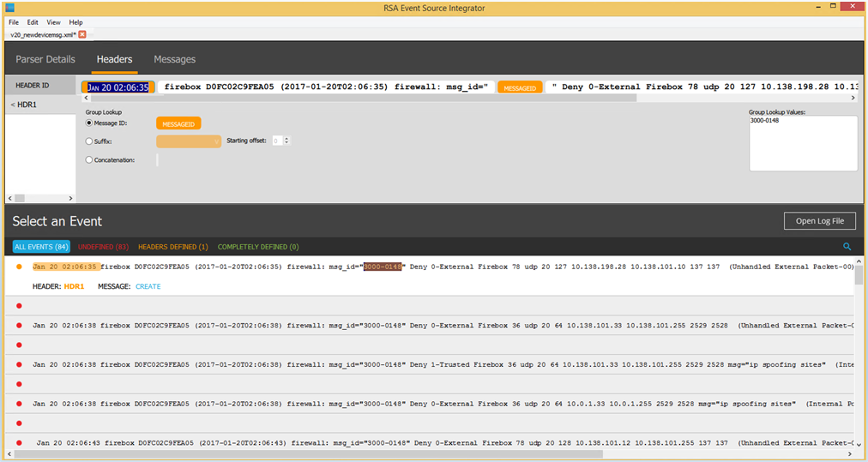Click the highlighted 3000-0148 msg_id in first event
868x462 pixels.
pos(382,267)
